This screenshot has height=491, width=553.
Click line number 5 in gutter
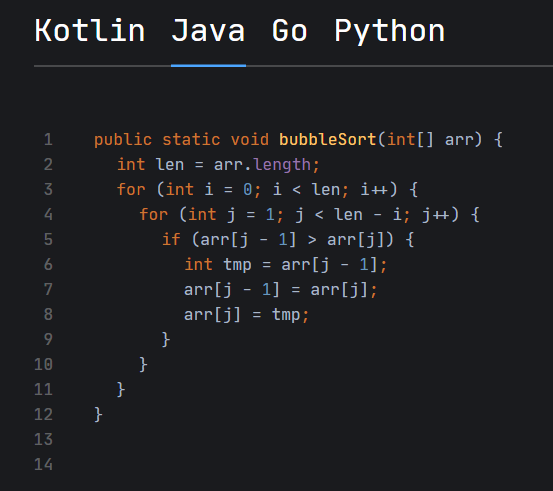pyautogui.click(x=48, y=240)
